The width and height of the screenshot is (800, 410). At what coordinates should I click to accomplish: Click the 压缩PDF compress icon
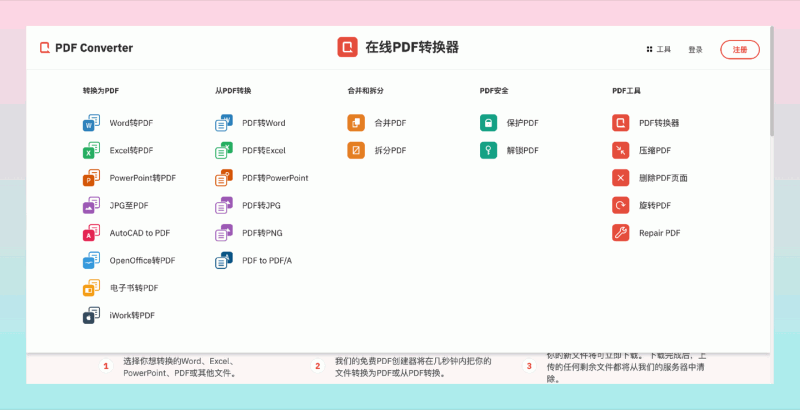(621, 150)
